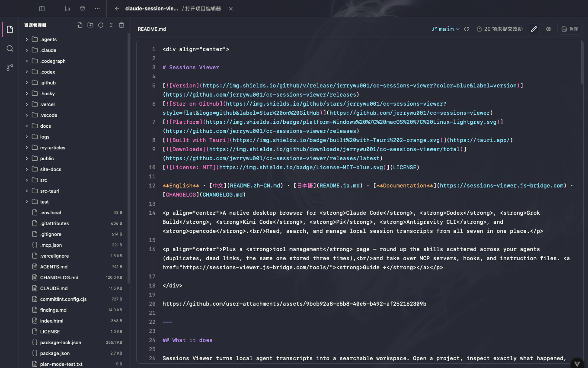Toggle the sidebar panel icon in top bar

tap(42, 9)
